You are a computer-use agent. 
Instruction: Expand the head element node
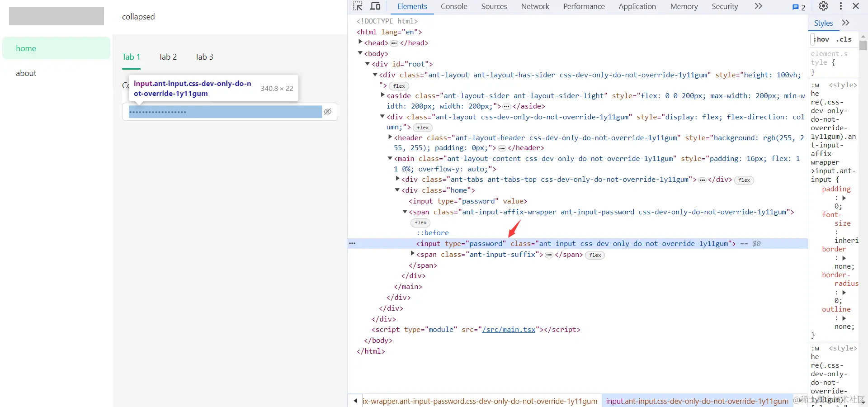click(360, 42)
